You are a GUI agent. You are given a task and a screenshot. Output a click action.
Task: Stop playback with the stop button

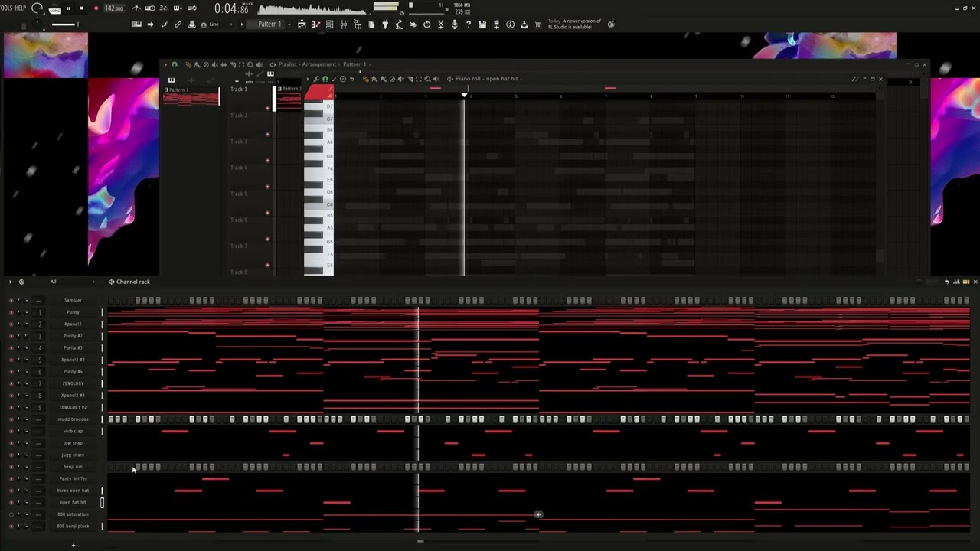81,8
